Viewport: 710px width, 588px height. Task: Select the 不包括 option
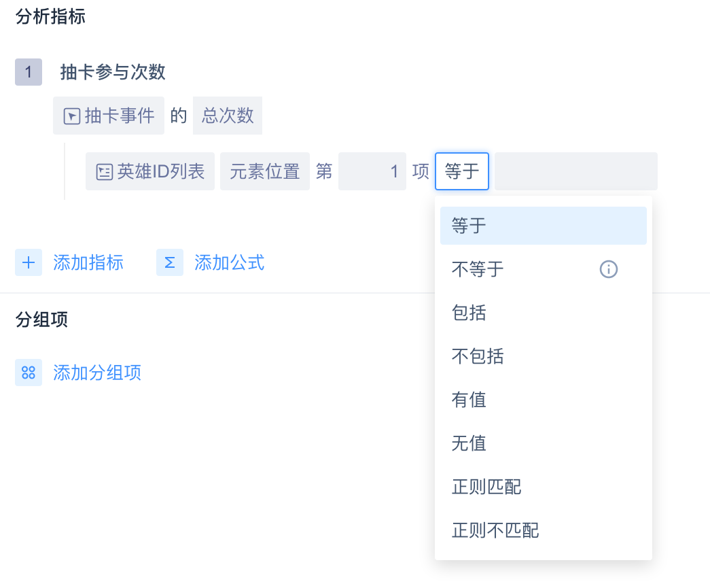pos(478,356)
